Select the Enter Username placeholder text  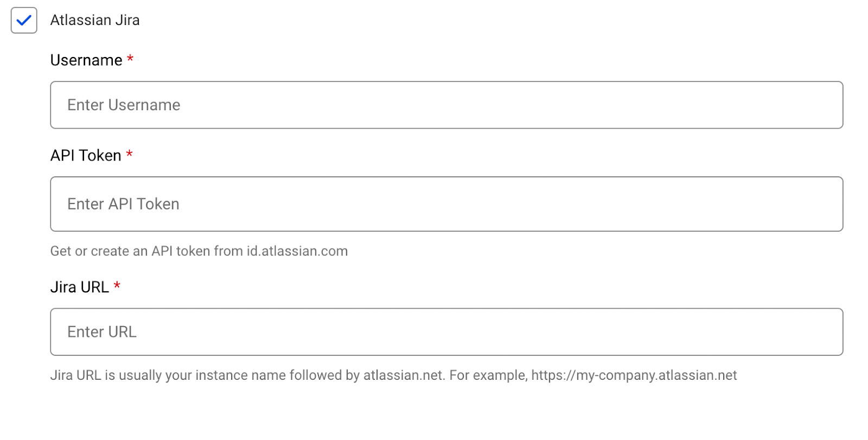123,105
